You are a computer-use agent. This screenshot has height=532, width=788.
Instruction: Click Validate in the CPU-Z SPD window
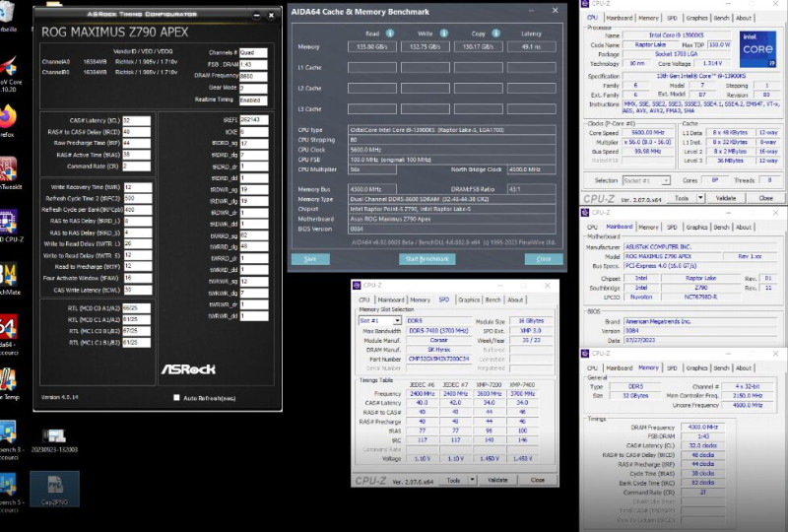pos(497,480)
